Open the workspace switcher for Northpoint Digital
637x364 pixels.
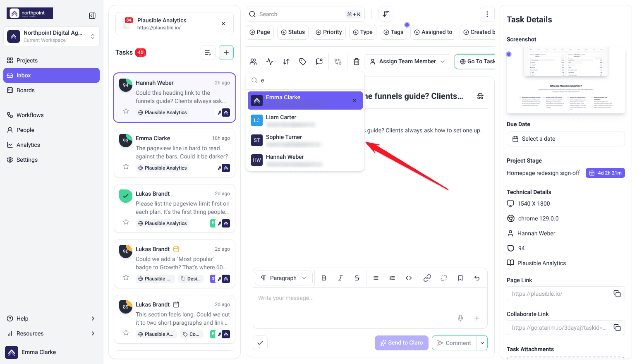52,36
